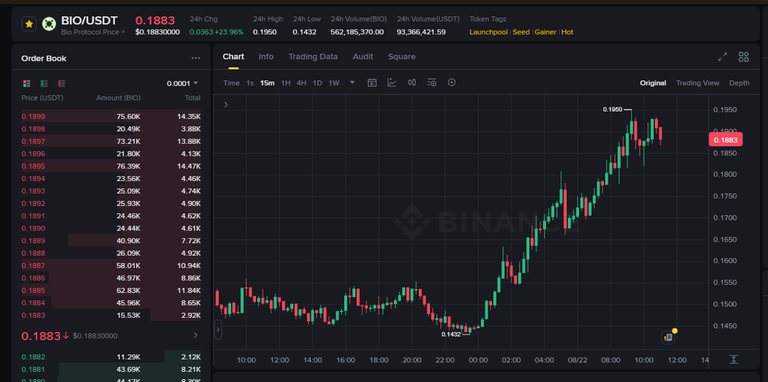Select the 1W chart interval
Screen dimensions: 768x382
334,83
